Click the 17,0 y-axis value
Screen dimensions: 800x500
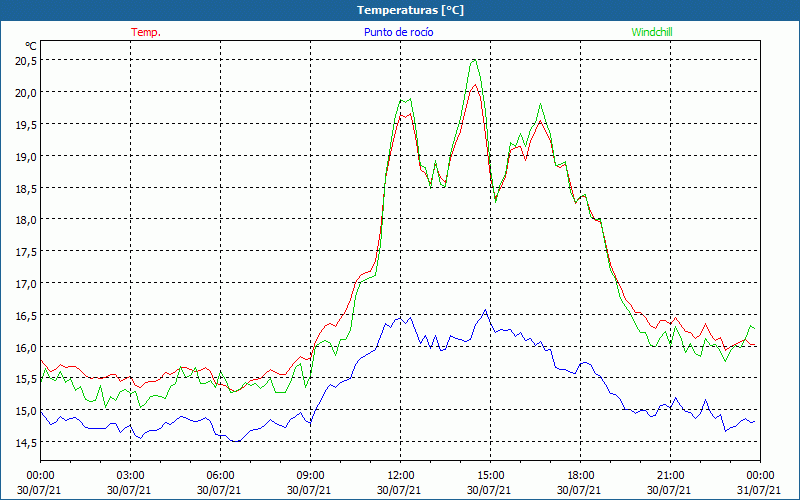click(26, 284)
